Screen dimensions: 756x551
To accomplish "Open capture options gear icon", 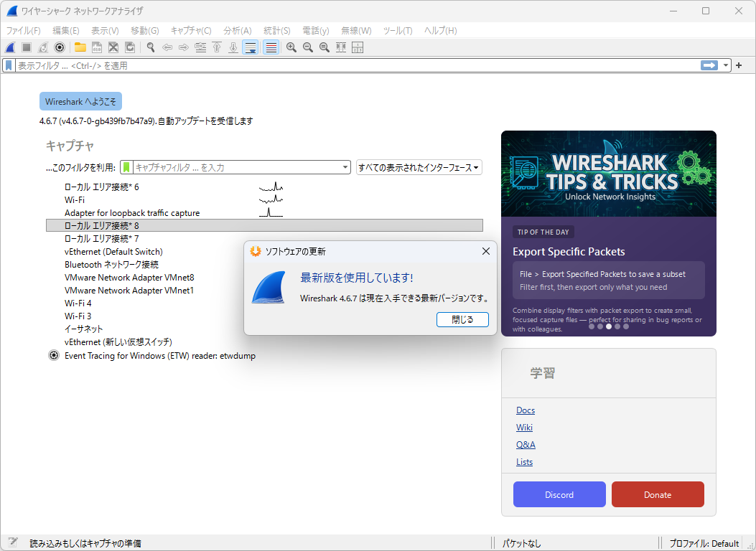I will tap(60, 47).
